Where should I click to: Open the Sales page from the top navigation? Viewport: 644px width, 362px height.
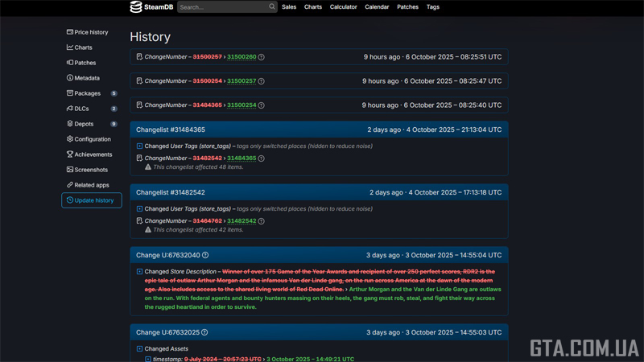tap(289, 7)
